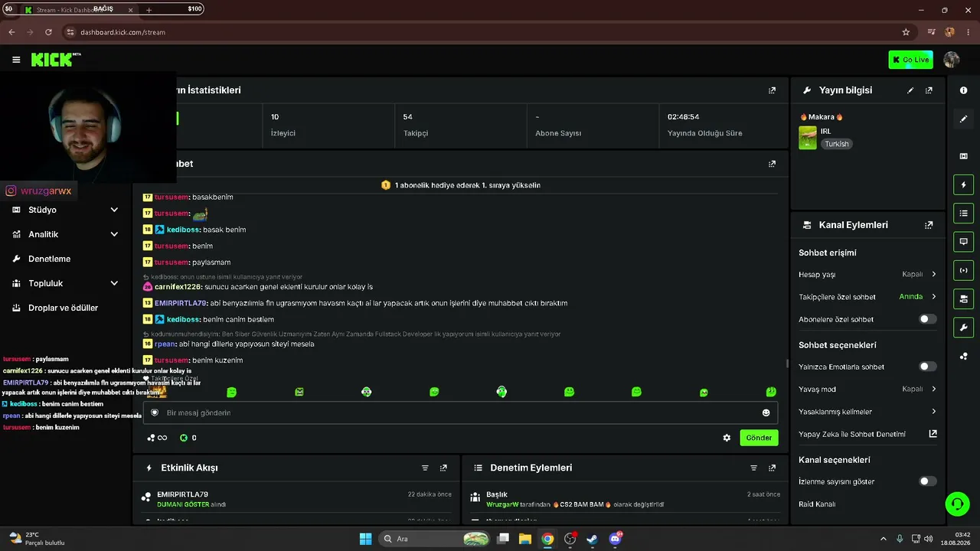This screenshot has width=980, height=551.
Task: Click the Go Live button
Action: 910,60
